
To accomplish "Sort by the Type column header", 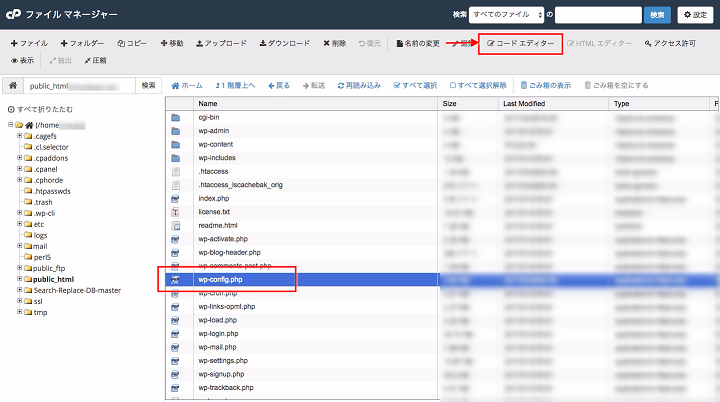I will click(659, 104).
